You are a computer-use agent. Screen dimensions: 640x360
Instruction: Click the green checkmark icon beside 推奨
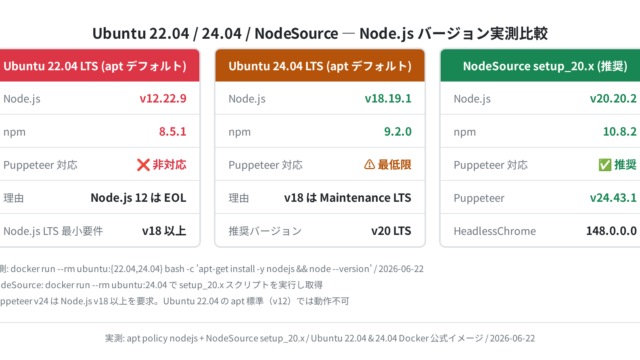(605, 165)
